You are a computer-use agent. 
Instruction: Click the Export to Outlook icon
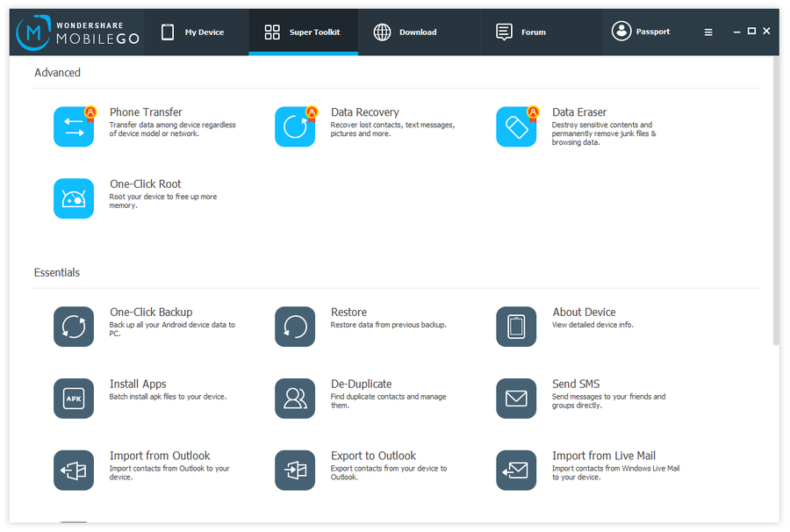[295, 471]
